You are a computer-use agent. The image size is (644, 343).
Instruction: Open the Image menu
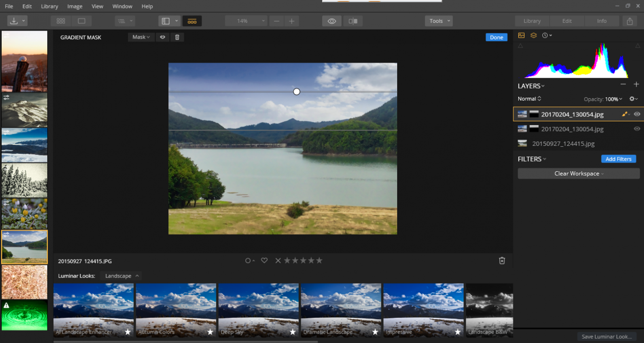coord(75,7)
